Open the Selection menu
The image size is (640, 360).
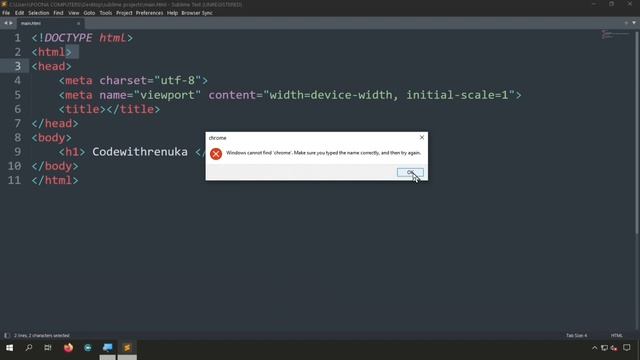click(x=38, y=13)
